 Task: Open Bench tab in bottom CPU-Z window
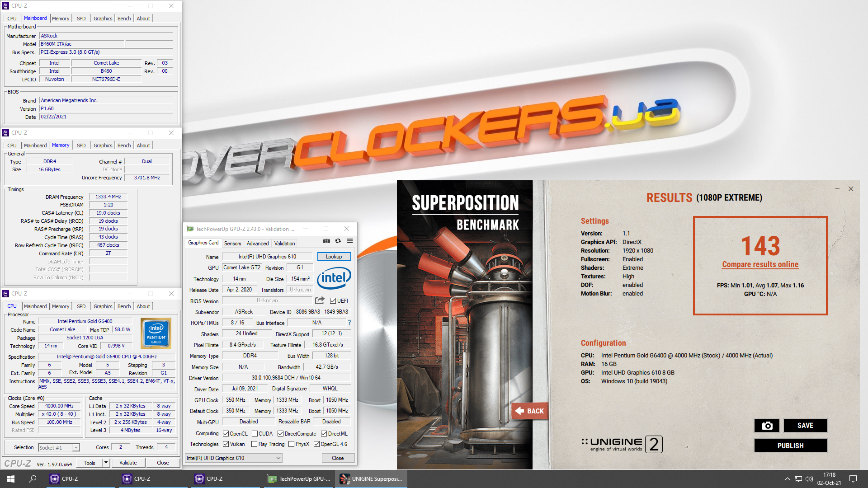coord(124,306)
